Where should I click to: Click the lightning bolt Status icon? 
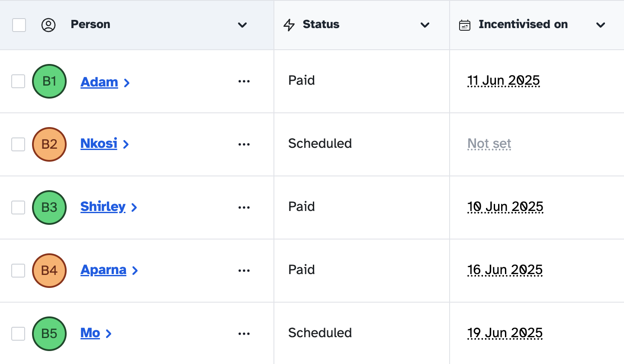point(289,25)
